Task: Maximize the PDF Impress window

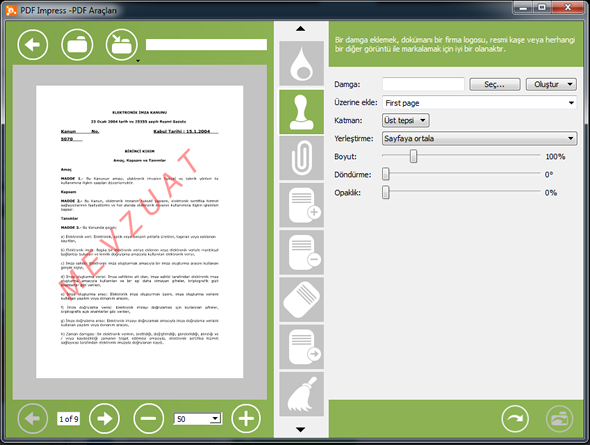Action: coord(542,8)
